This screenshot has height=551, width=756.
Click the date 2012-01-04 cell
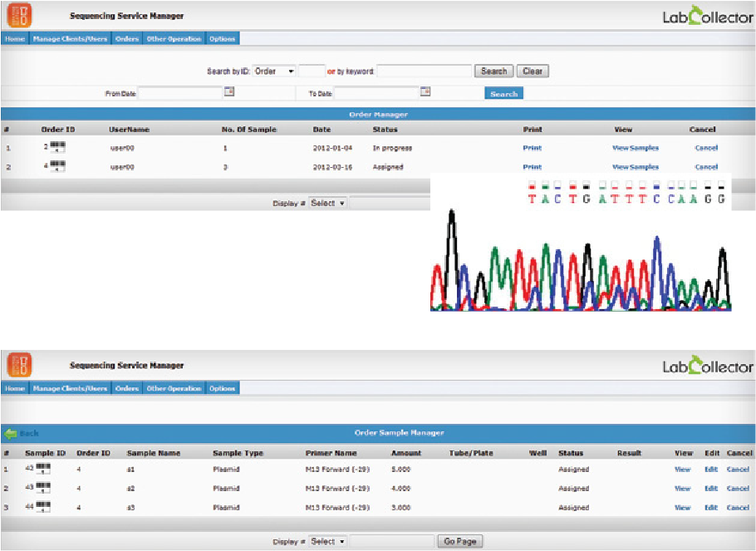(x=332, y=148)
